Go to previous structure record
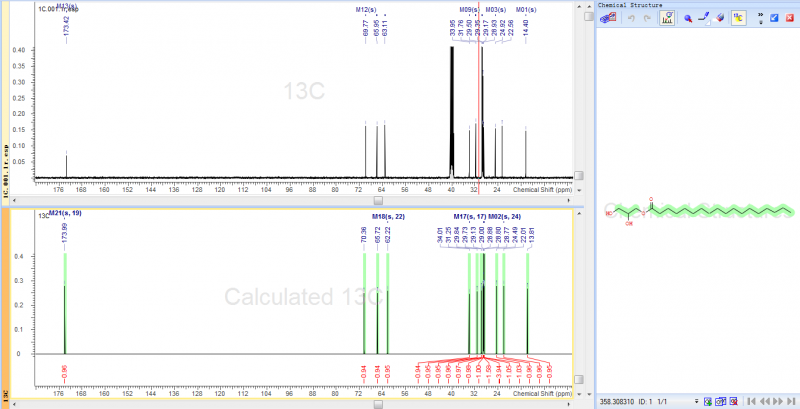 tap(765, 402)
